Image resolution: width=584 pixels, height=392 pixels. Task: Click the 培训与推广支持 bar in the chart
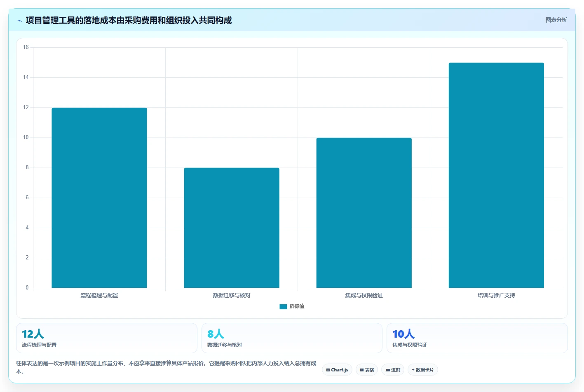(x=496, y=175)
